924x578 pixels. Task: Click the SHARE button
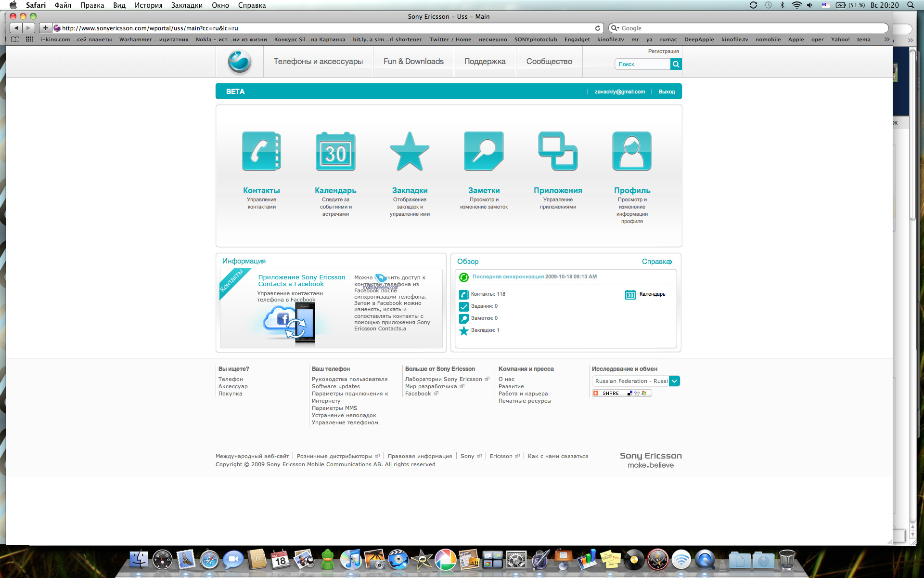pos(622,394)
